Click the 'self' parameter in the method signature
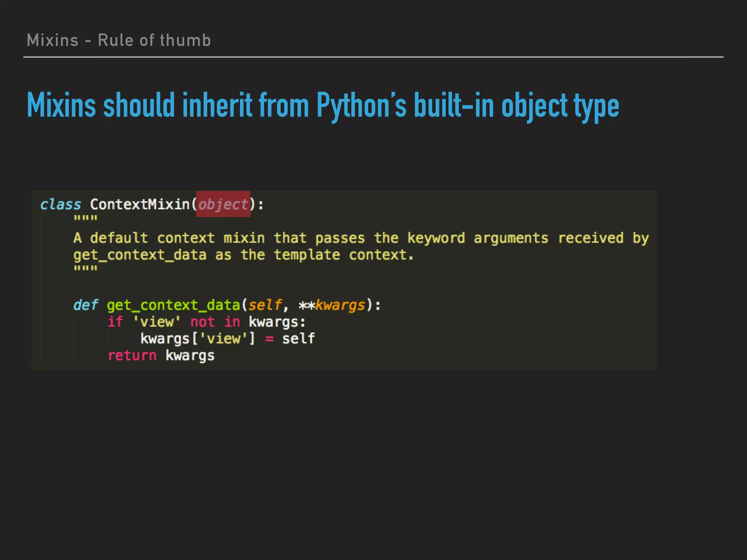This screenshot has width=747, height=560. (x=265, y=305)
